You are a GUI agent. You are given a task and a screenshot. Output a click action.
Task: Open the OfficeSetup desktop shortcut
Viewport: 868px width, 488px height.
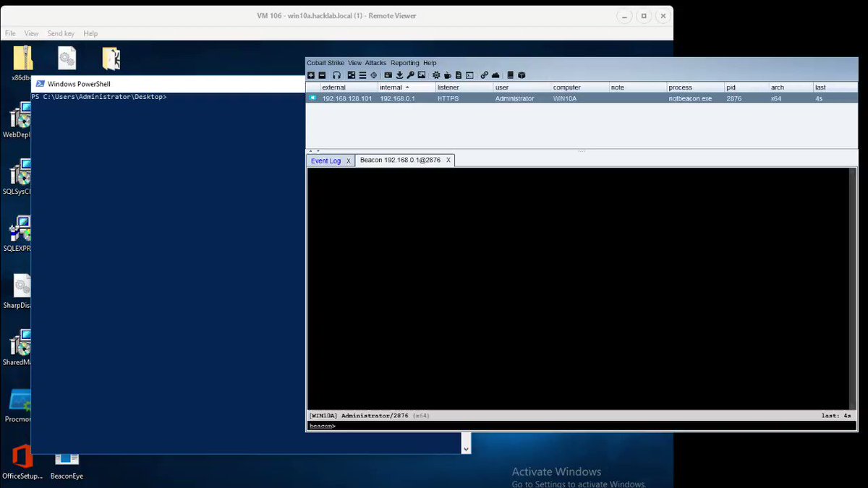22,463
